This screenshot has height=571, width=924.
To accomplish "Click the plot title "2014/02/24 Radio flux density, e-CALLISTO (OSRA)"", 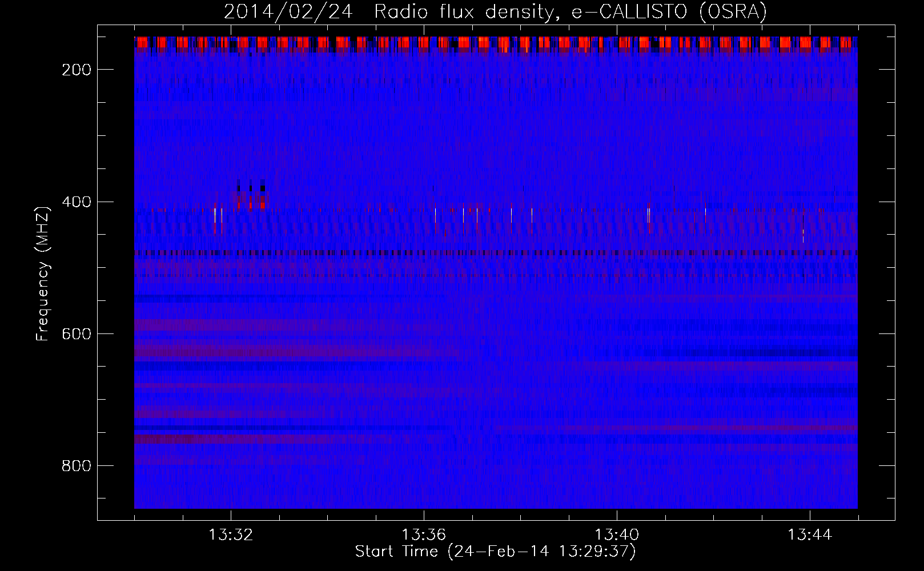I will tap(495, 12).
